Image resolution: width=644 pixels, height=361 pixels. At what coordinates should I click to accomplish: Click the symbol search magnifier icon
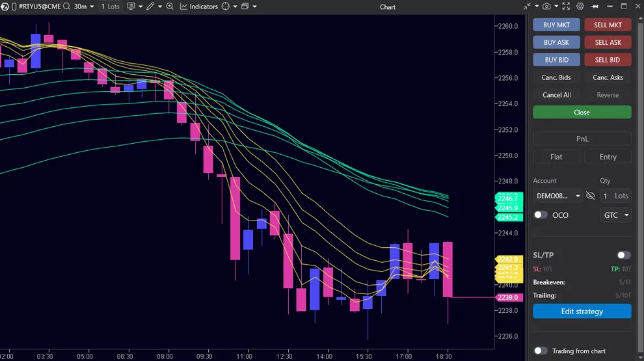pos(66,7)
